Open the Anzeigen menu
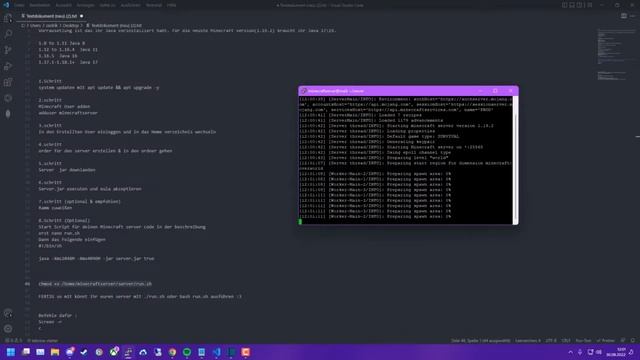Image resolution: width=640 pixels, height=360 pixels. click(85, 5)
